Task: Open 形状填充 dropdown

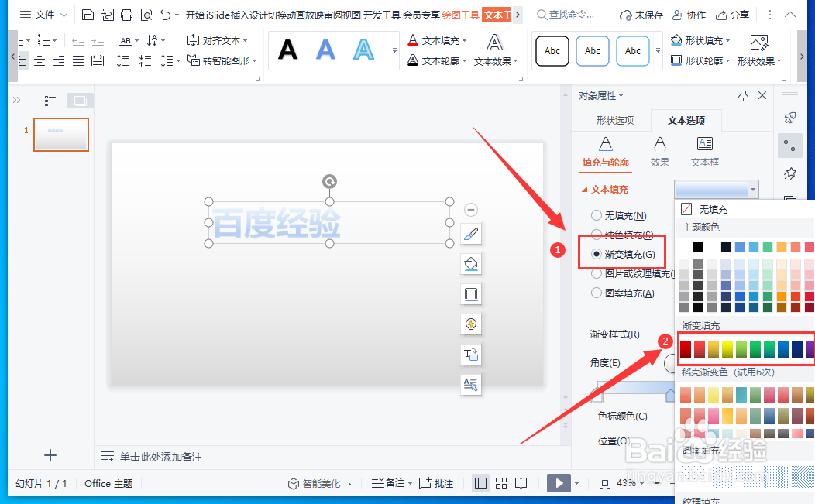Action: click(x=727, y=40)
